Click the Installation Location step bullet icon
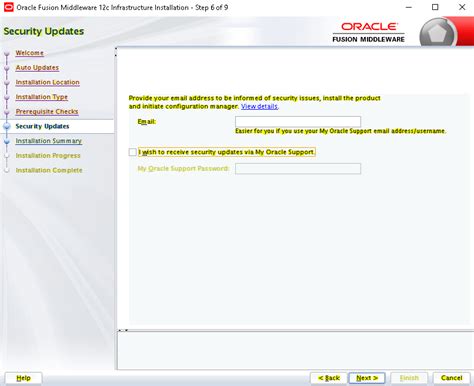The image size is (474, 386). (7, 83)
